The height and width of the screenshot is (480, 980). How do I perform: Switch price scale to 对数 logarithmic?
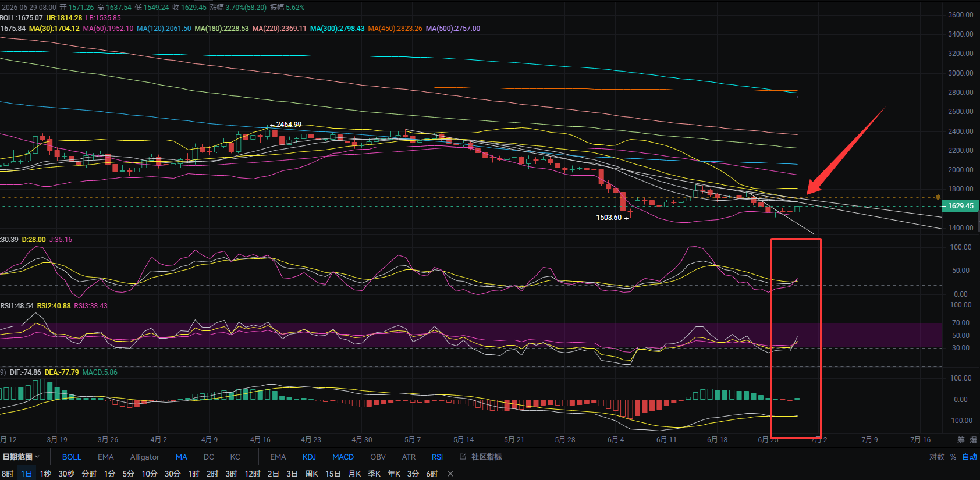pyautogui.click(x=936, y=457)
